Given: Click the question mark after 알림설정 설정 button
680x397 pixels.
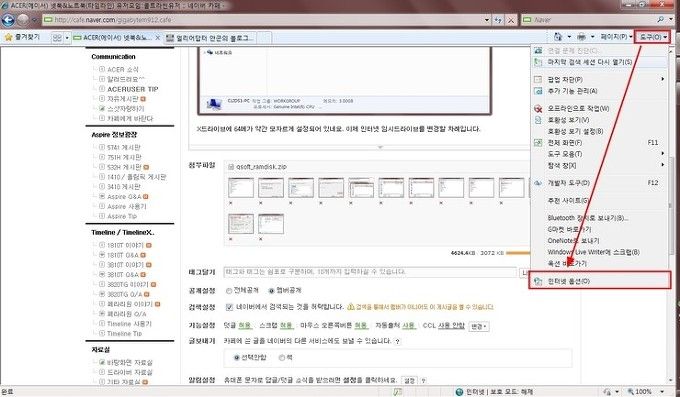Looking at the screenshot, I should (423, 381).
